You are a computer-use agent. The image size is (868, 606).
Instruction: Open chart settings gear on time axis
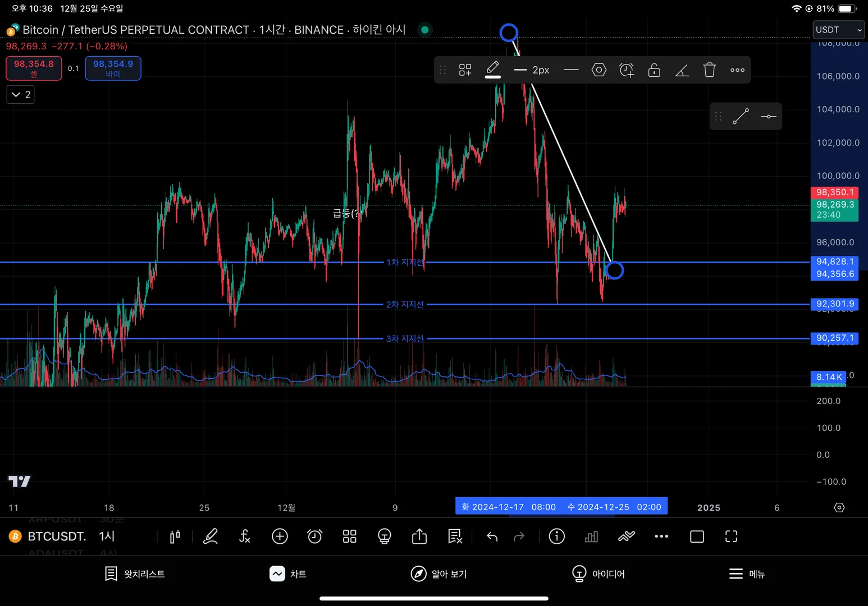click(x=839, y=507)
